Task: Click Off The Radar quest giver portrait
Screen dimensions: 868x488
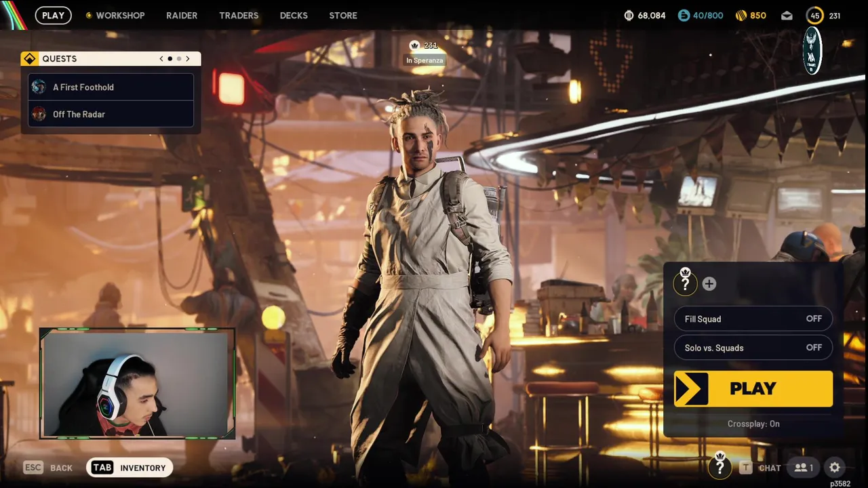Action: (39, 114)
